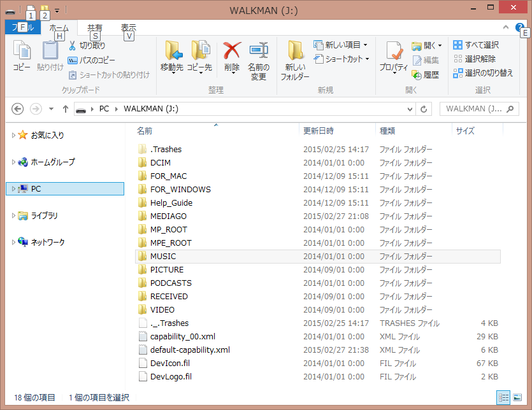The width and height of the screenshot is (532, 410).
Task: Open the recent locations dropdown arrow
Action: [51, 109]
